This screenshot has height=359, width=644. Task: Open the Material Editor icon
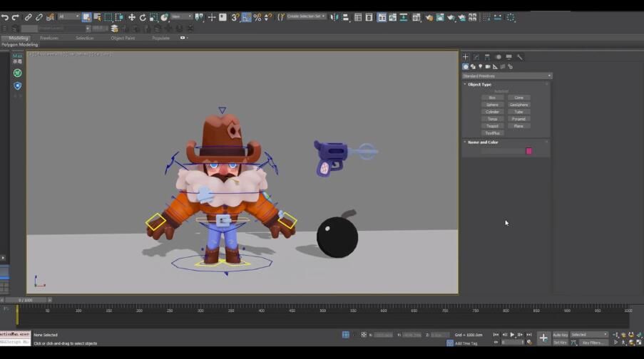coord(416,17)
